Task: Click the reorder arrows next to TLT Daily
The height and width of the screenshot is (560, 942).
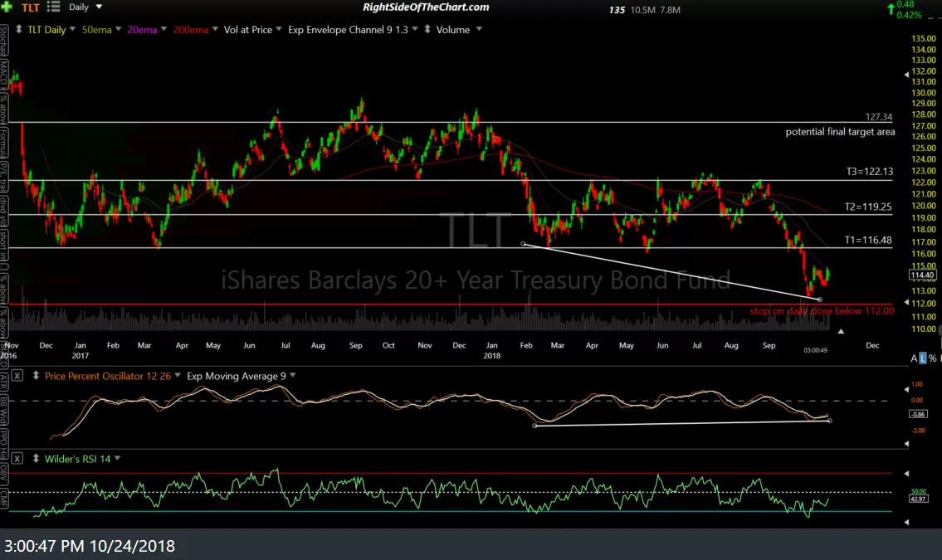Action: pyautogui.click(x=18, y=29)
